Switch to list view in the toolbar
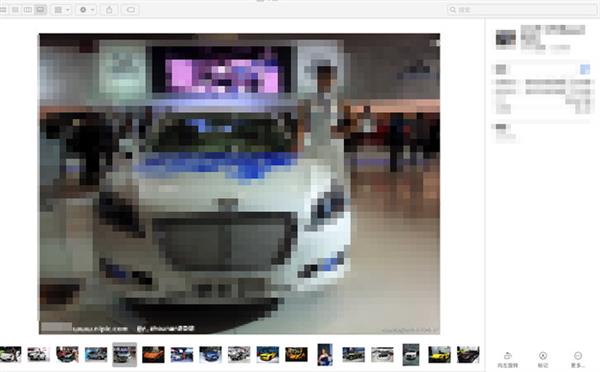This screenshot has width=600, height=372. click(x=15, y=10)
